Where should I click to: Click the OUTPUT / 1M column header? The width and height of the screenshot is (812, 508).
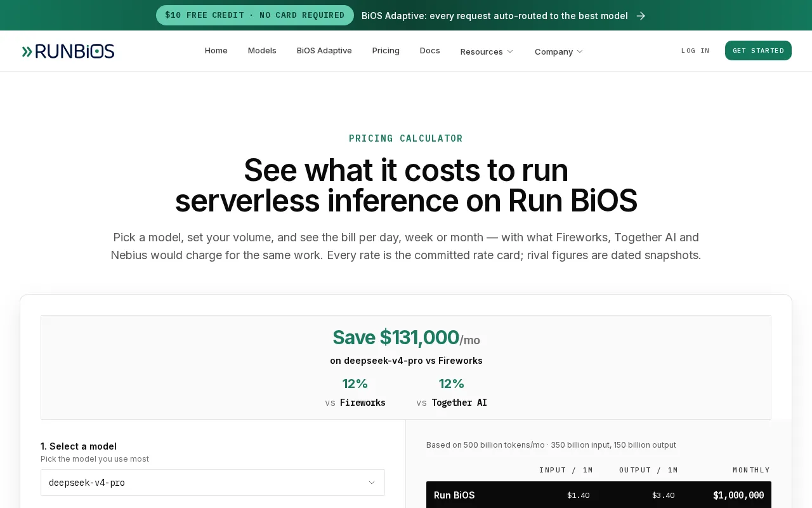648,470
